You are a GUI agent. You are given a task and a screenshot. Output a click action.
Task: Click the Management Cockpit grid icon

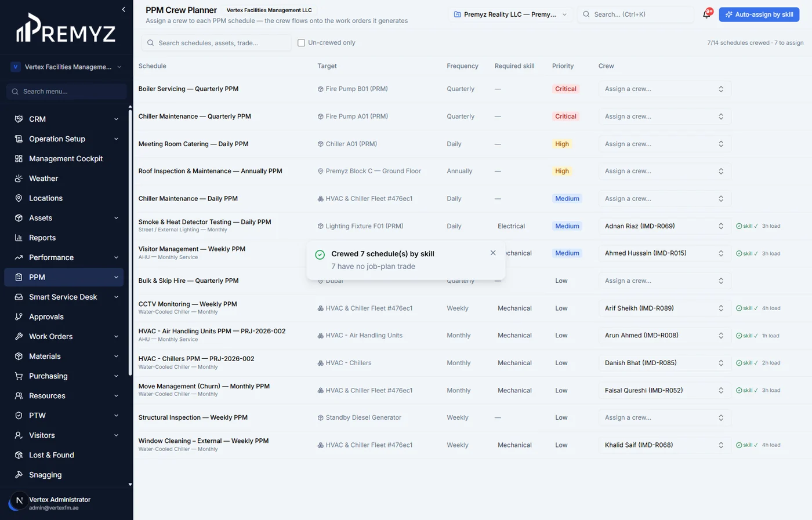click(x=19, y=158)
